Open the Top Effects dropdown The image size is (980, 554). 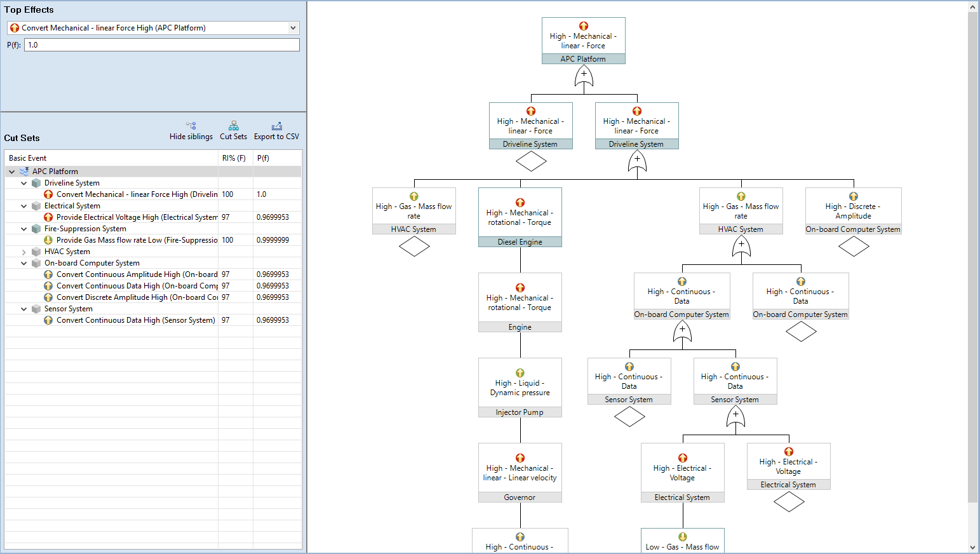point(293,28)
